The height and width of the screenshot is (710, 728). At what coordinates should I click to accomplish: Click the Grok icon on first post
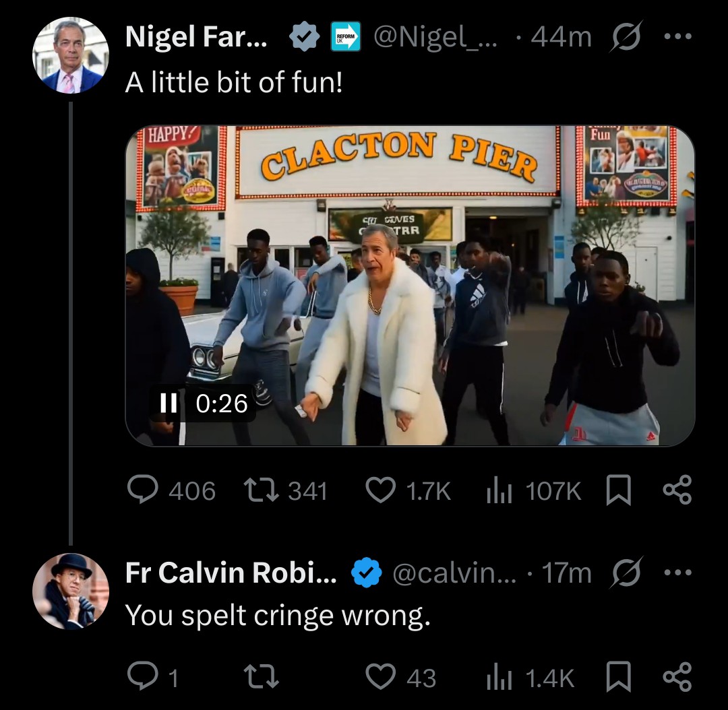tap(625, 38)
